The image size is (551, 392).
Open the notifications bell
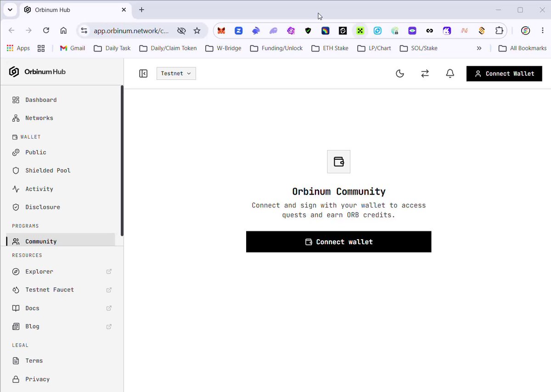click(450, 73)
